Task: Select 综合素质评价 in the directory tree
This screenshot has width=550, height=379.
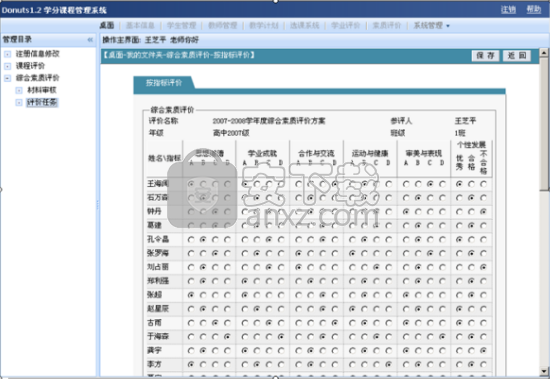Action: (38, 78)
